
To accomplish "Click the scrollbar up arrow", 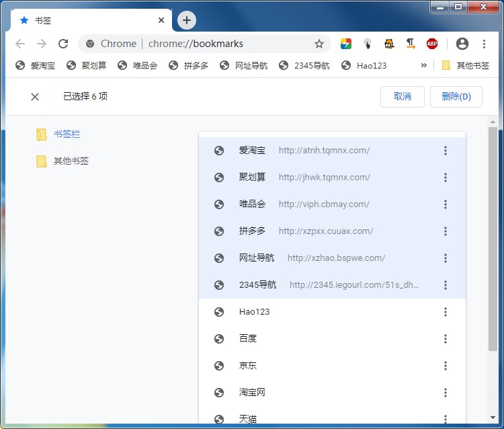I will (493, 122).
